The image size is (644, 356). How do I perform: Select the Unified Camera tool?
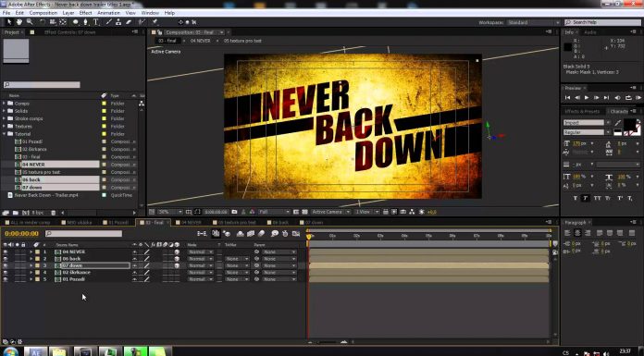point(53,22)
